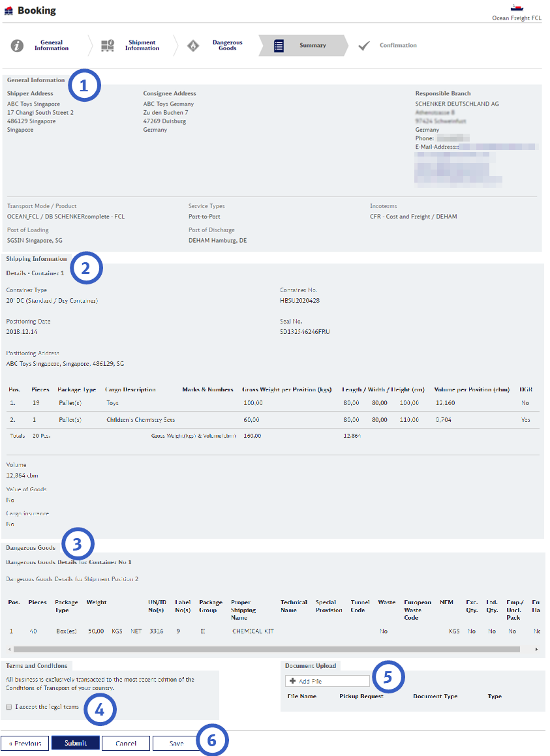This screenshot has height=756, width=550.
Task: Click port of loading SGSIN Singapore, SG
Action: click(35, 240)
